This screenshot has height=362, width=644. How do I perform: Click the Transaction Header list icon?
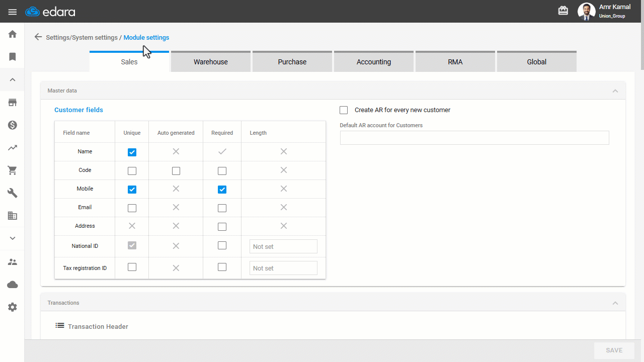[x=60, y=326]
